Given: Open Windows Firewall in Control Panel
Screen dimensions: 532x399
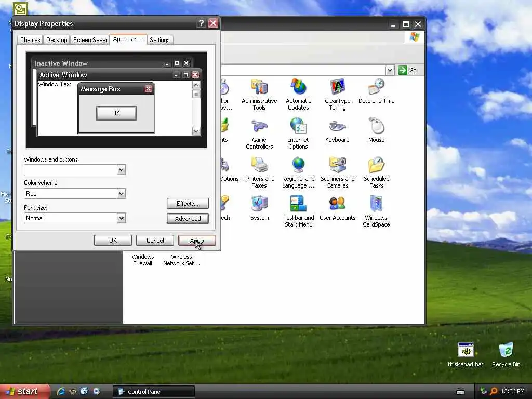Looking at the screenshot, I should point(142,260).
